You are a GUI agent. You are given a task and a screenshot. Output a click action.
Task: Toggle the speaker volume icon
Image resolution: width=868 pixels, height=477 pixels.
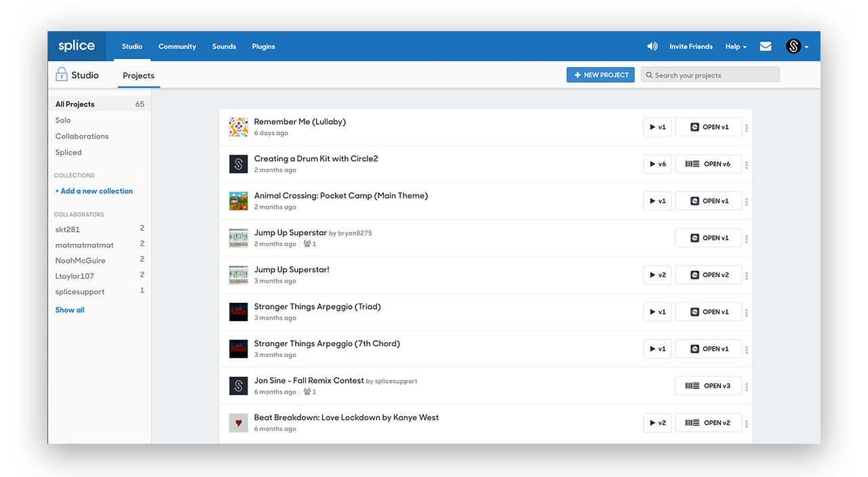(x=652, y=46)
